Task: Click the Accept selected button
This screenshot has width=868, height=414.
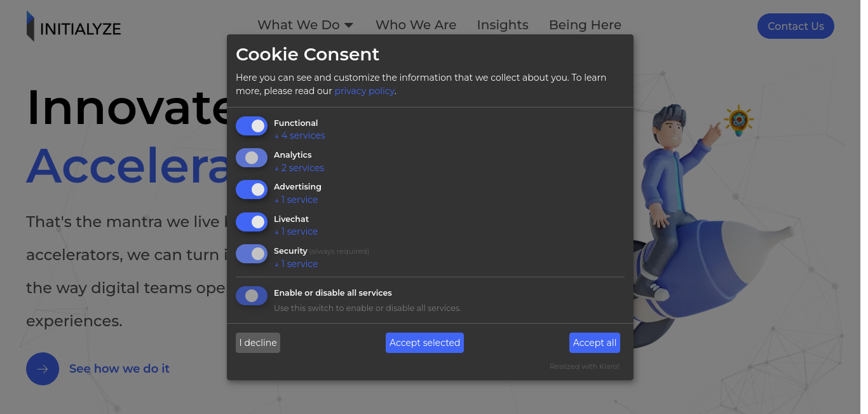Action: coord(424,343)
